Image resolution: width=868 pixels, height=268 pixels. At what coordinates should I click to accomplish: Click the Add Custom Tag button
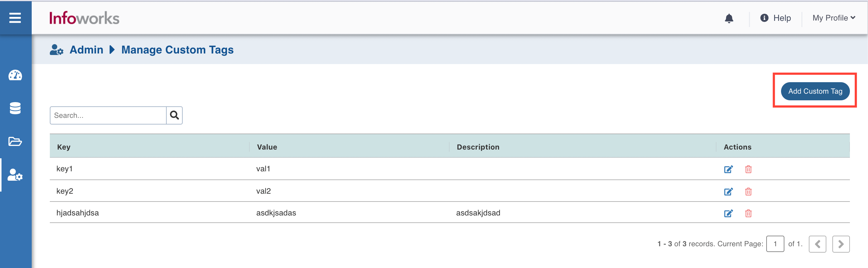click(x=815, y=91)
